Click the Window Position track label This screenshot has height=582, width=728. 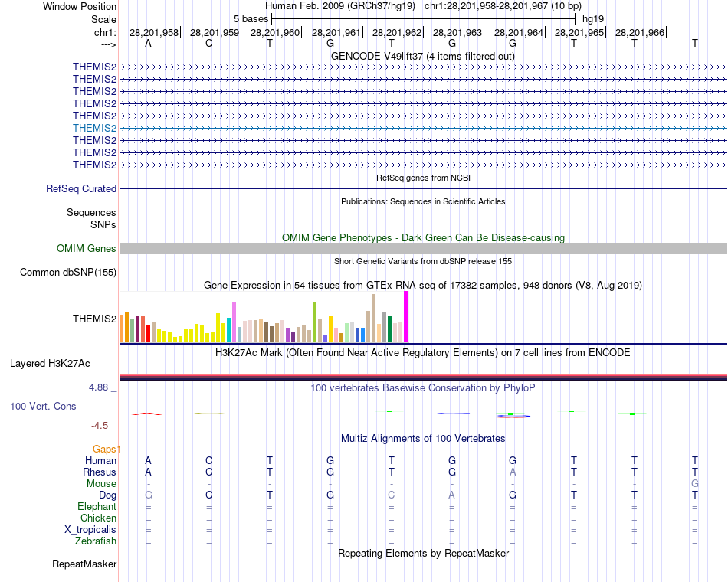click(x=80, y=6)
